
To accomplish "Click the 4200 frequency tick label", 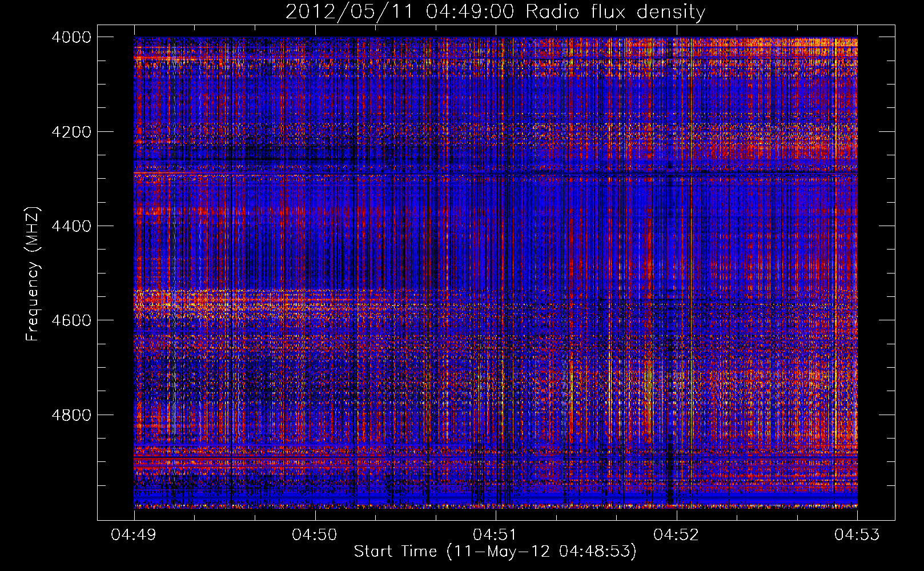I will tap(71, 132).
